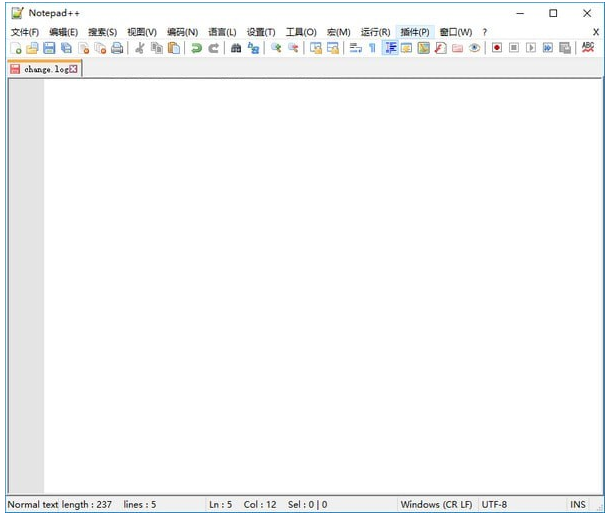The image size is (612, 516).
Task: Toggle file monitoring eye icon
Action: (x=474, y=48)
